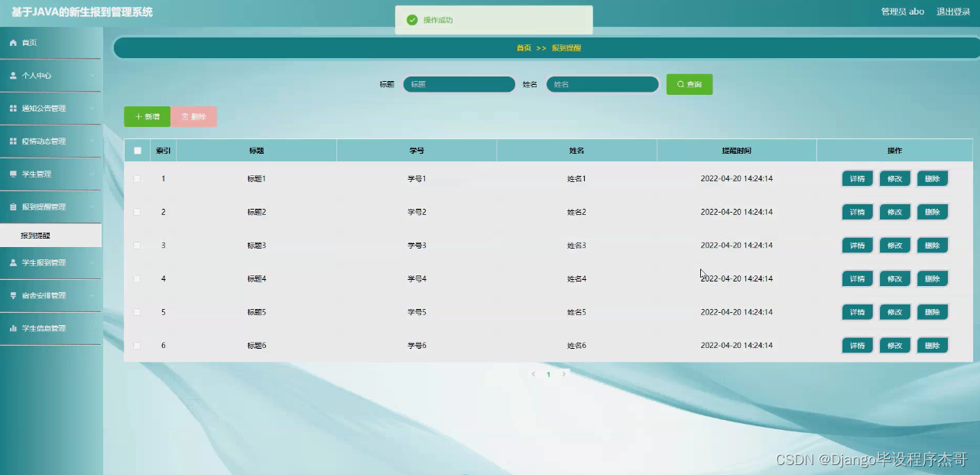Open the 通知公告管理 sidebar menu
Screen dimensions: 980x475
(50, 109)
